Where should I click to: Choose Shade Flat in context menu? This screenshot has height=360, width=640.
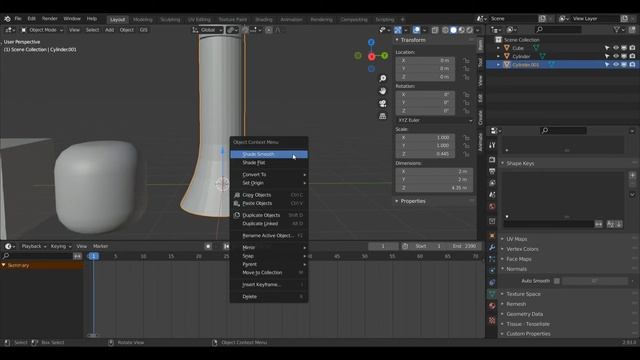[269, 162]
